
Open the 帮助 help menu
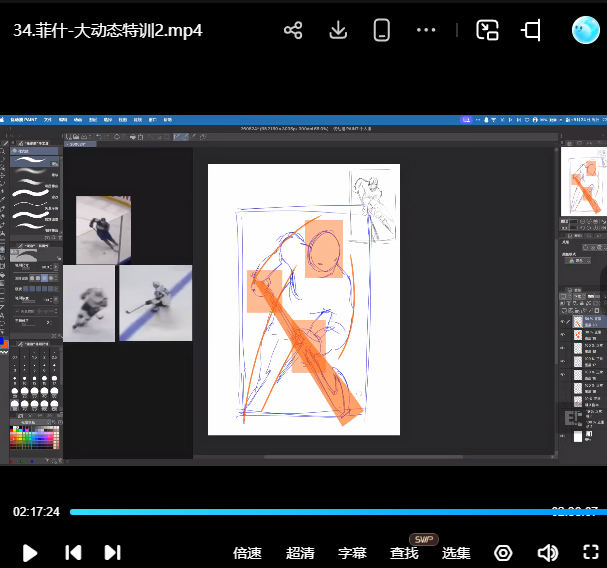click(x=168, y=120)
